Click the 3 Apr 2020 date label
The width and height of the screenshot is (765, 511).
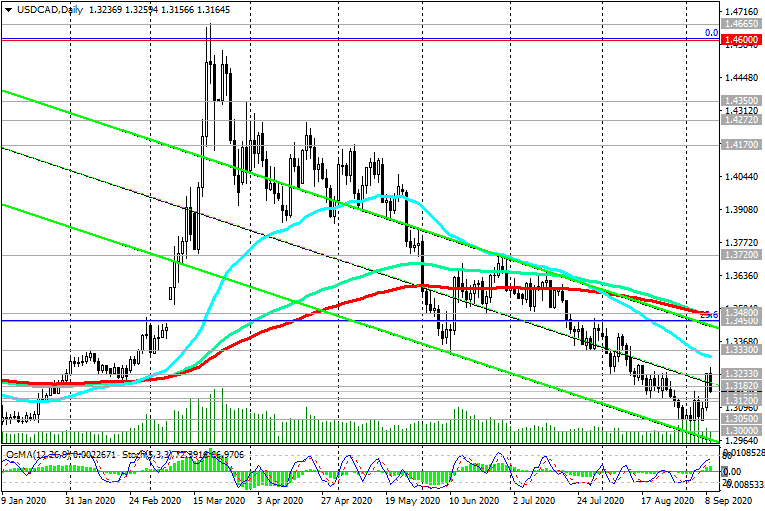(x=280, y=501)
